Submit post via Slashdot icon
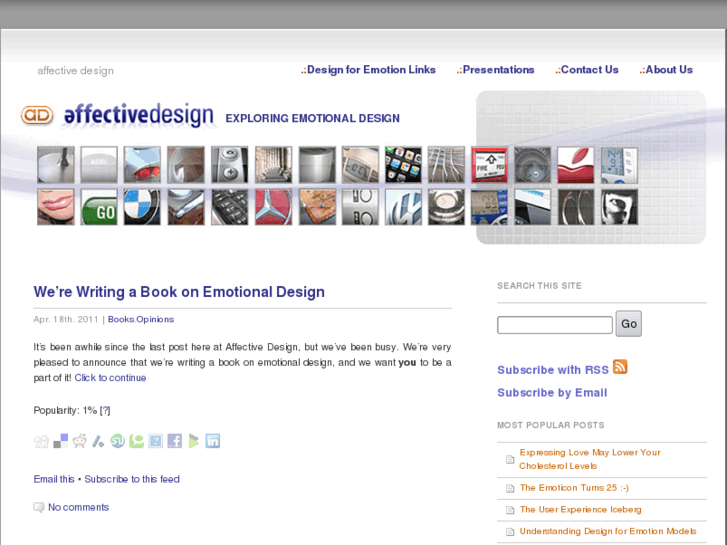727x545 pixels. click(x=98, y=441)
